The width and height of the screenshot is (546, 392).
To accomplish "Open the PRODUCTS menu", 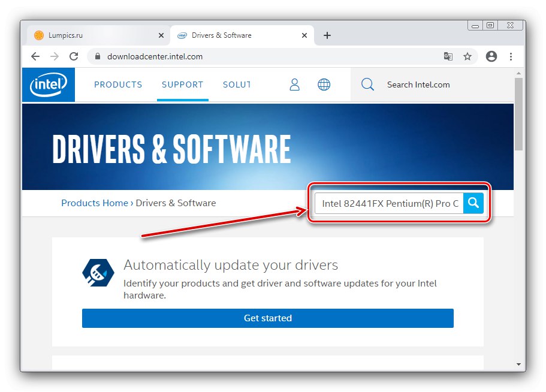I will (x=118, y=85).
